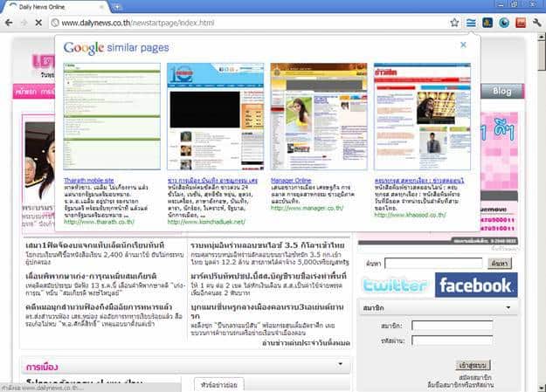The image size is (546, 392).
Task: Close the Google similar pages popup
Action: click(x=463, y=45)
